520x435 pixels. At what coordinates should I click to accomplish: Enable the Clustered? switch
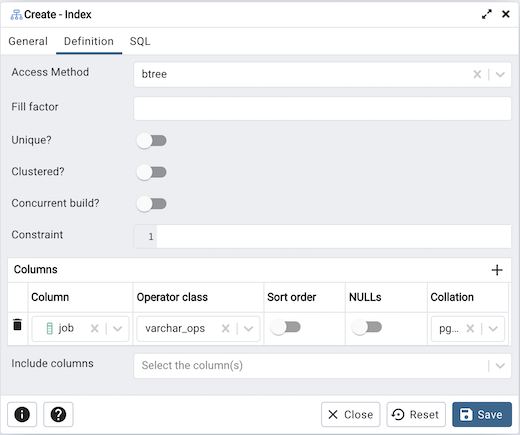[x=151, y=172]
